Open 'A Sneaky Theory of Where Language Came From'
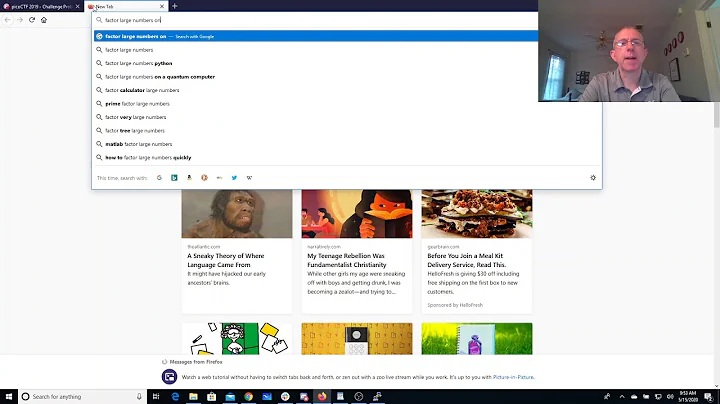Image resolution: width=720 pixels, height=404 pixels. [x=225, y=260]
